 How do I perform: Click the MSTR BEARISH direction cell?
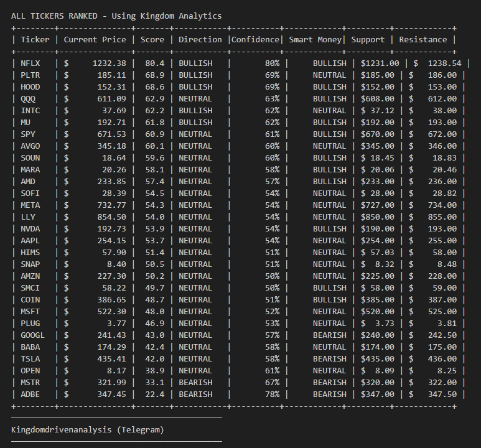point(195,382)
